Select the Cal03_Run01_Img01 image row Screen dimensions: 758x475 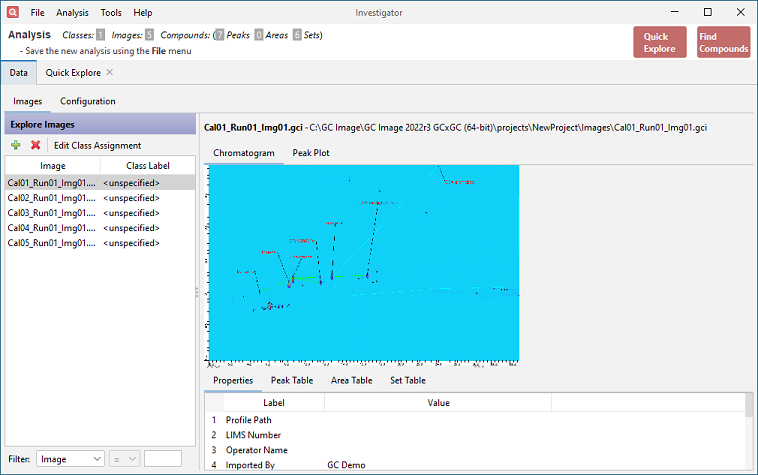coord(100,213)
